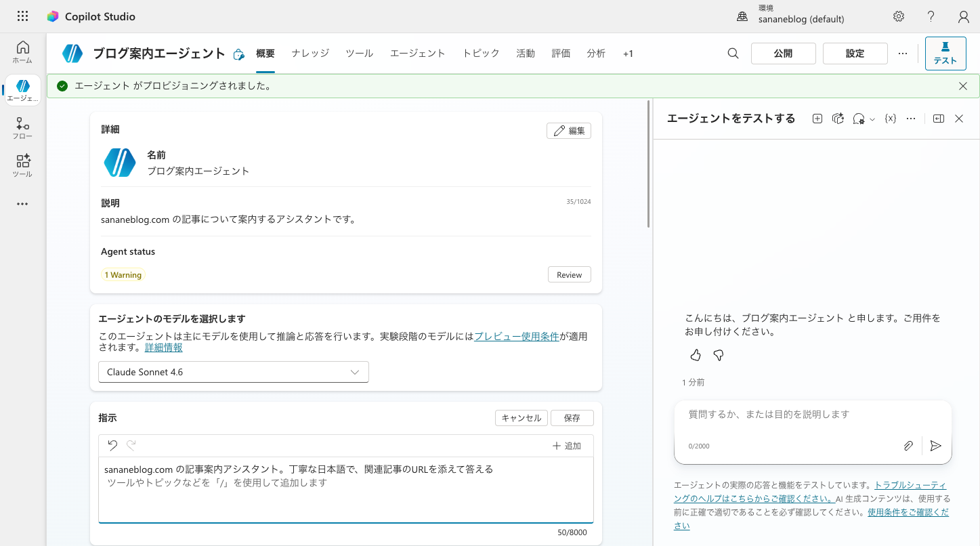This screenshot has width=980, height=546.
Task: Open the 詳細情報 link
Action: [x=164, y=348]
